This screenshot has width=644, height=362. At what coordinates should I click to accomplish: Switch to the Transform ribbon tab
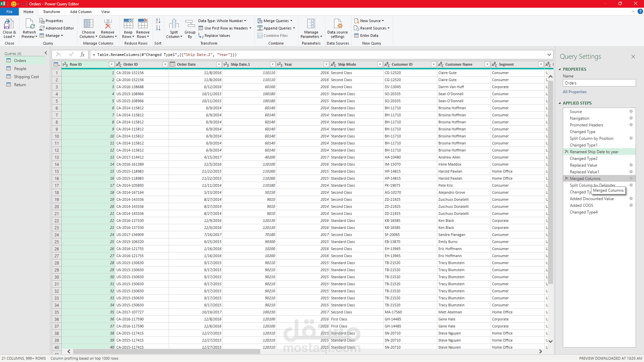[51, 12]
